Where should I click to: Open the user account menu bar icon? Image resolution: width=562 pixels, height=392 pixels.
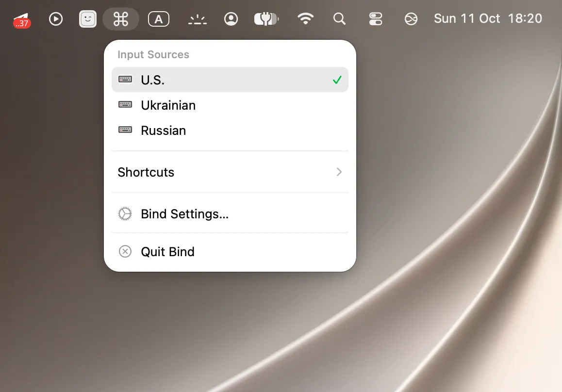point(231,19)
